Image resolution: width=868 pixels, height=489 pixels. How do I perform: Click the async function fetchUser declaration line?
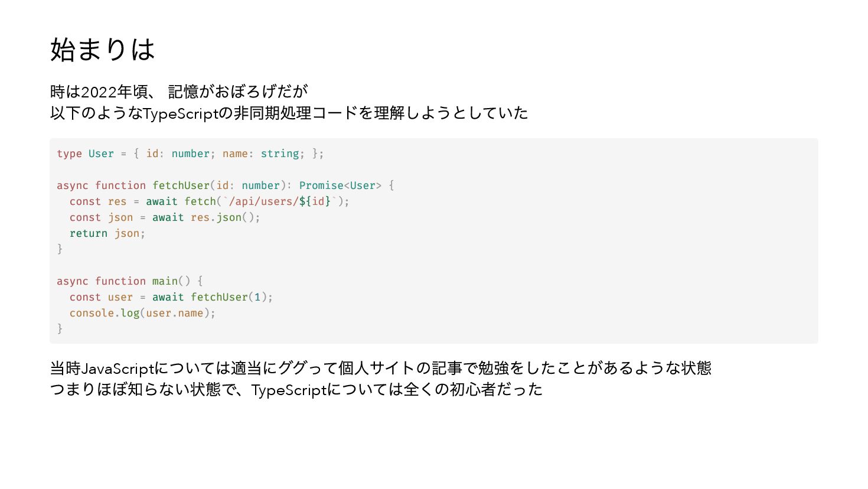click(x=225, y=185)
